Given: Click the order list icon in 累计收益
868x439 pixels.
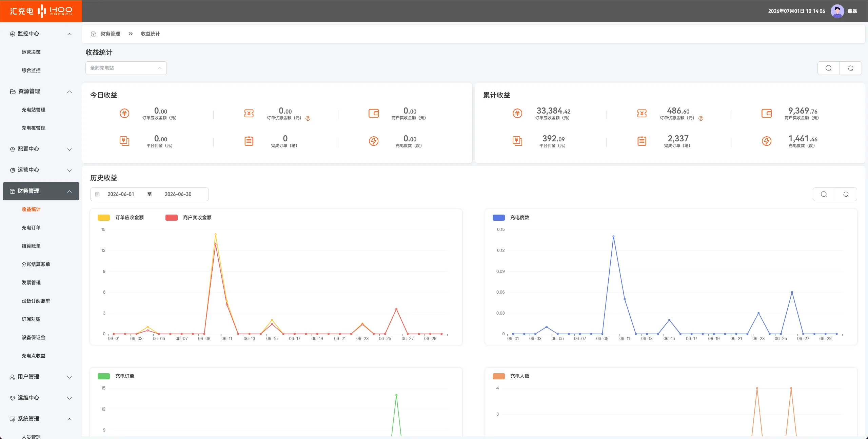Looking at the screenshot, I should 642,141.
